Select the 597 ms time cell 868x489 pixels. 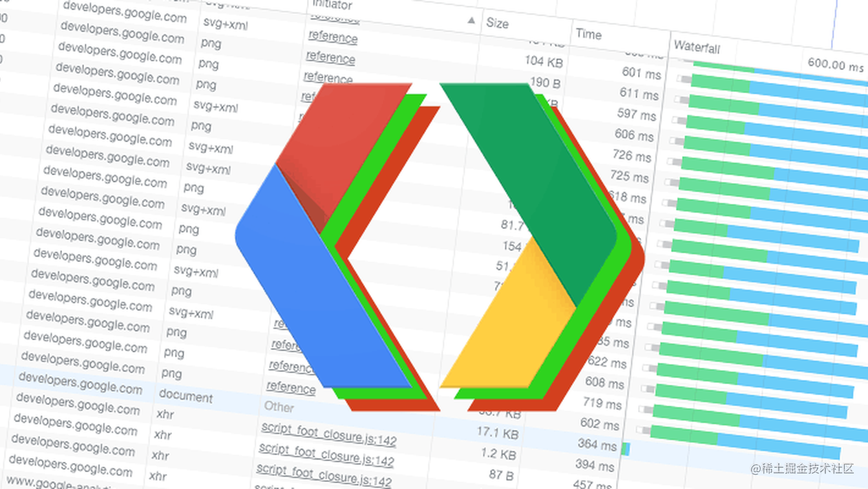[x=636, y=114]
